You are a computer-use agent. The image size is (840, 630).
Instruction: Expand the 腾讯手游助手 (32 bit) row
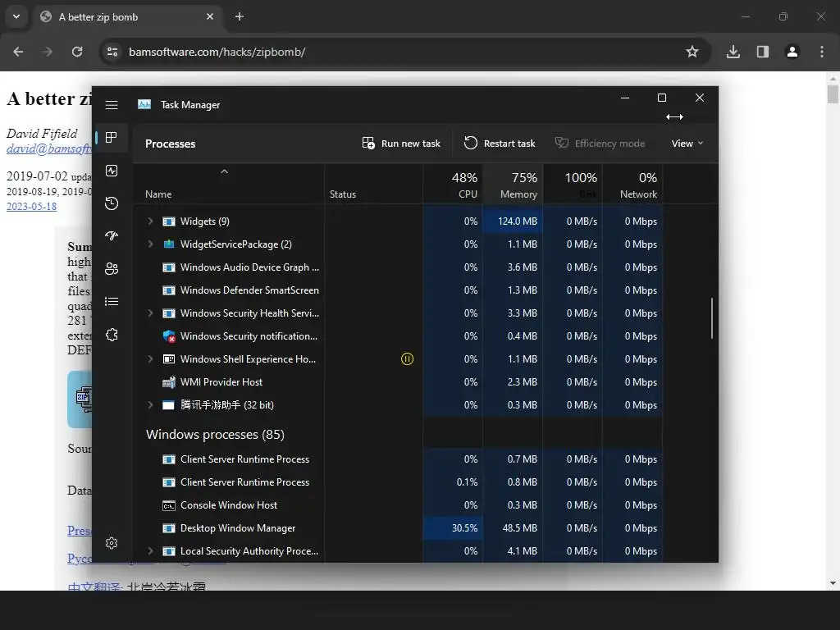(151, 405)
